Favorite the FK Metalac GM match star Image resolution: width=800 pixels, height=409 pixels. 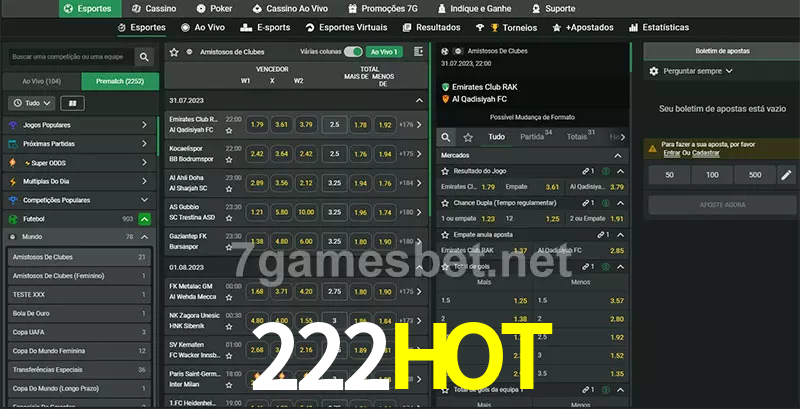(x=229, y=297)
